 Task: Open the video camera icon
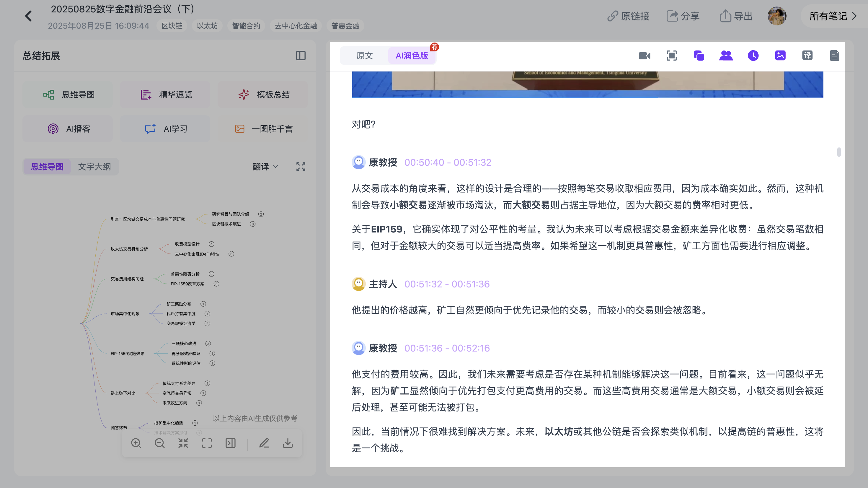pyautogui.click(x=645, y=56)
